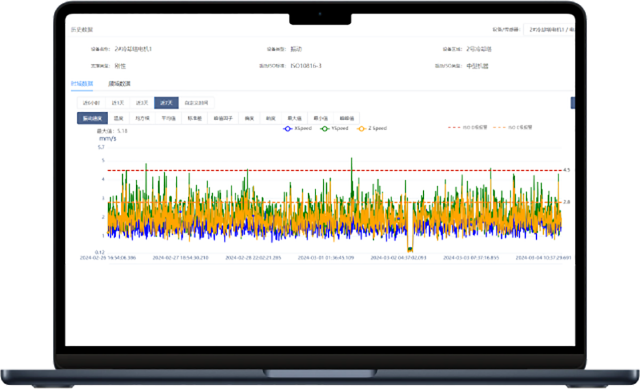Select the highlighted vibration speed (振动速度) metric
Screen dimensions: 640x389
tap(92, 118)
